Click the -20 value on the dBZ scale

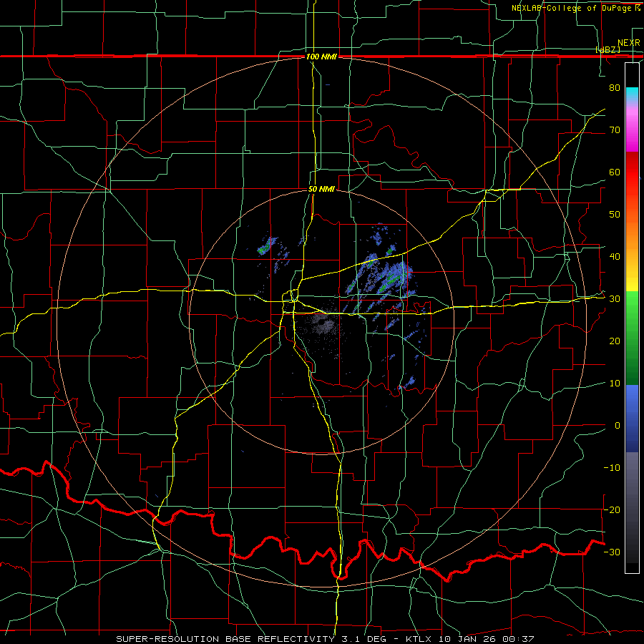(612, 509)
